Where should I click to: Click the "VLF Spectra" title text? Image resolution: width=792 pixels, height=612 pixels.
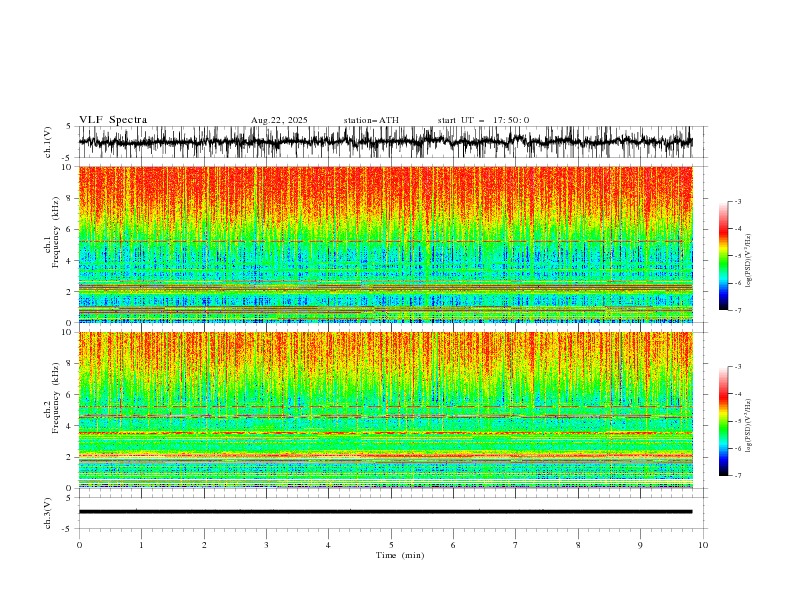click(x=113, y=120)
